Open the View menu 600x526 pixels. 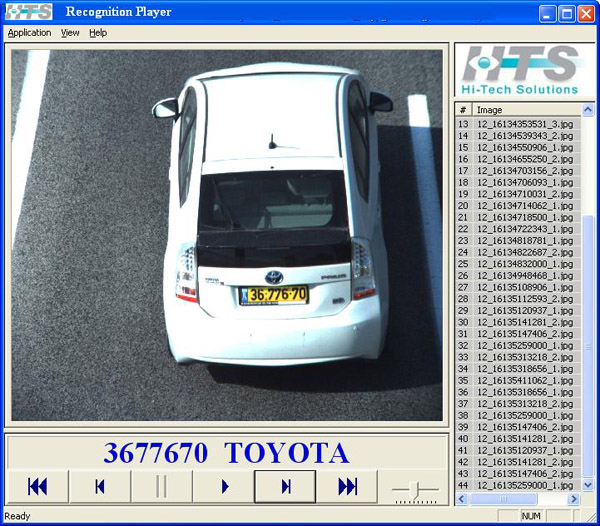point(70,33)
